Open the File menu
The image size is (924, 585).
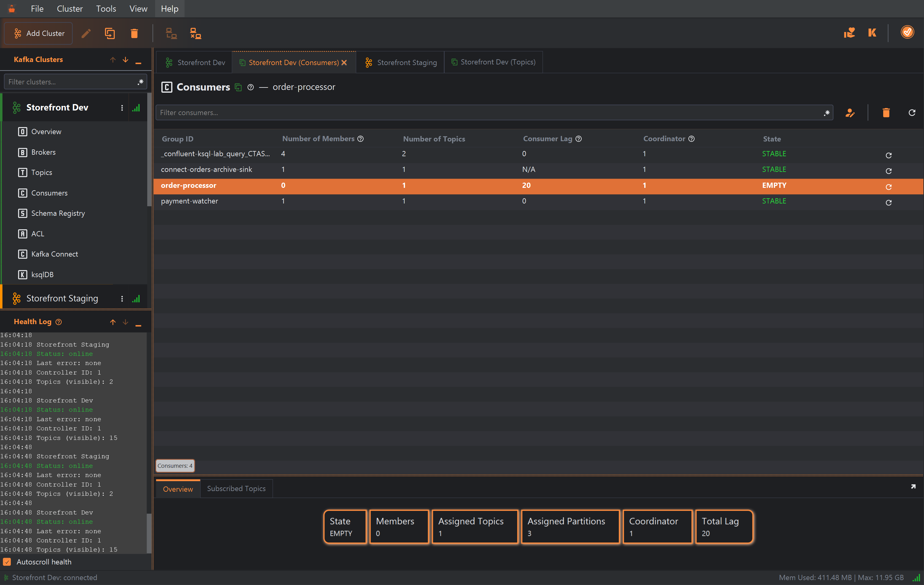37,9
